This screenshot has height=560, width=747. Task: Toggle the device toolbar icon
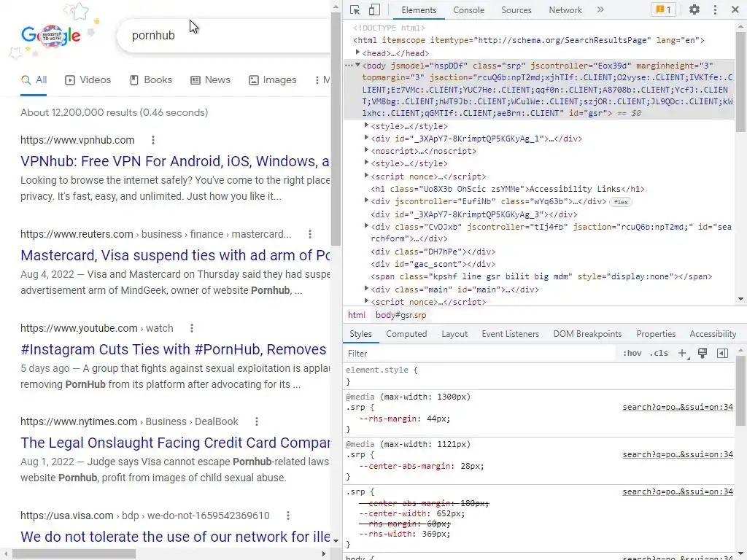point(374,9)
